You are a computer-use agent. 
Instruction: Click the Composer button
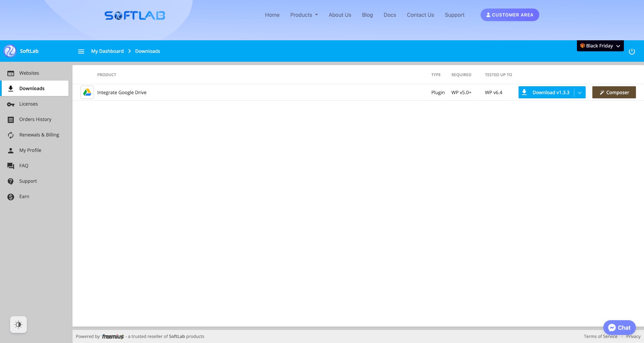tap(614, 92)
